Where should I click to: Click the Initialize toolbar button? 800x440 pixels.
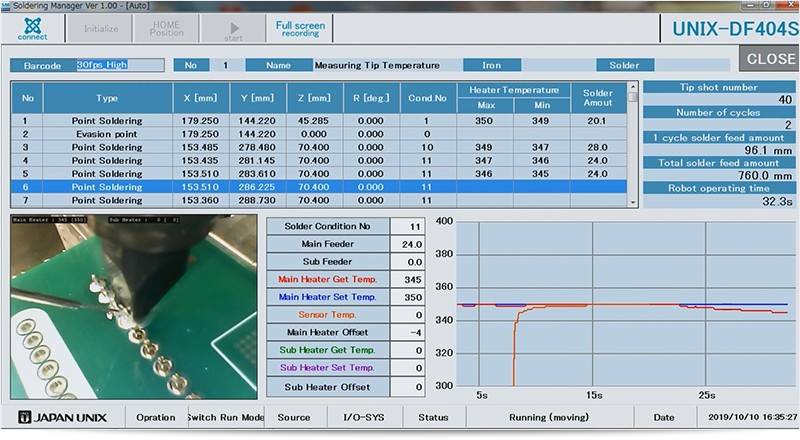point(100,29)
